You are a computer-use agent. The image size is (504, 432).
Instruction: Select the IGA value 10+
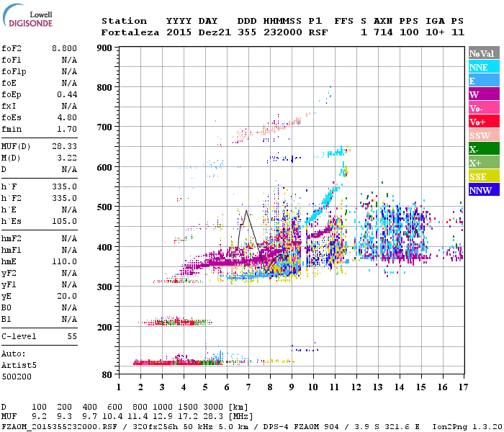(x=435, y=32)
